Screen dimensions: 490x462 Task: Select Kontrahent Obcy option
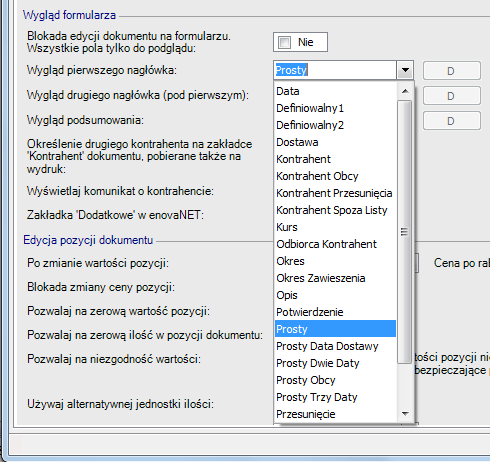pyautogui.click(x=335, y=176)
